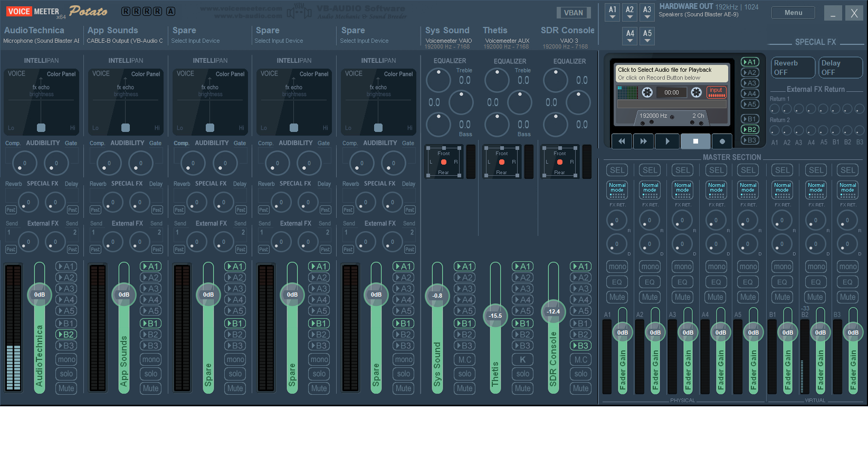Click the red input button on the cassette

click(716, 92)
